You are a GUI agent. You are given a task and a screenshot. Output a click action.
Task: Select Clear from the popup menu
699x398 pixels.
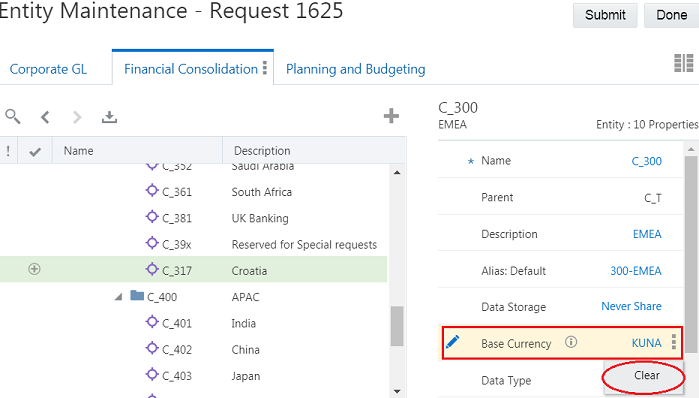646,375
